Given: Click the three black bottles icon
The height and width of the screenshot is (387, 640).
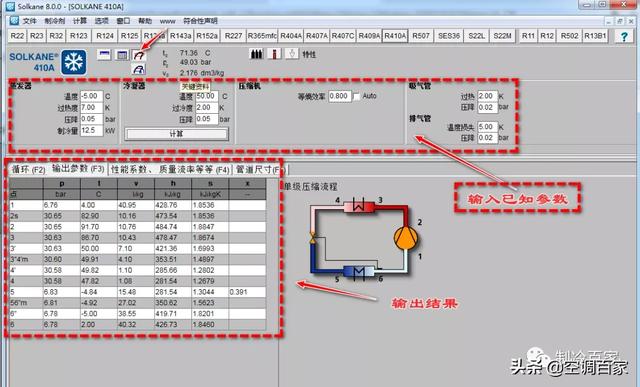Looking at the screenshot, I should pos(256,54).
